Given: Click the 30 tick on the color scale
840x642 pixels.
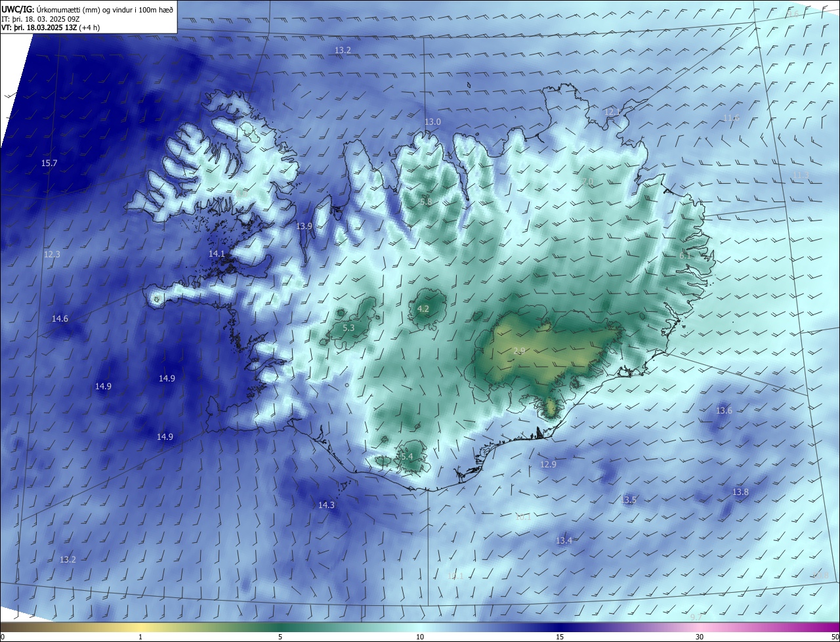Looking at the screenshot, I should point(700,637).
